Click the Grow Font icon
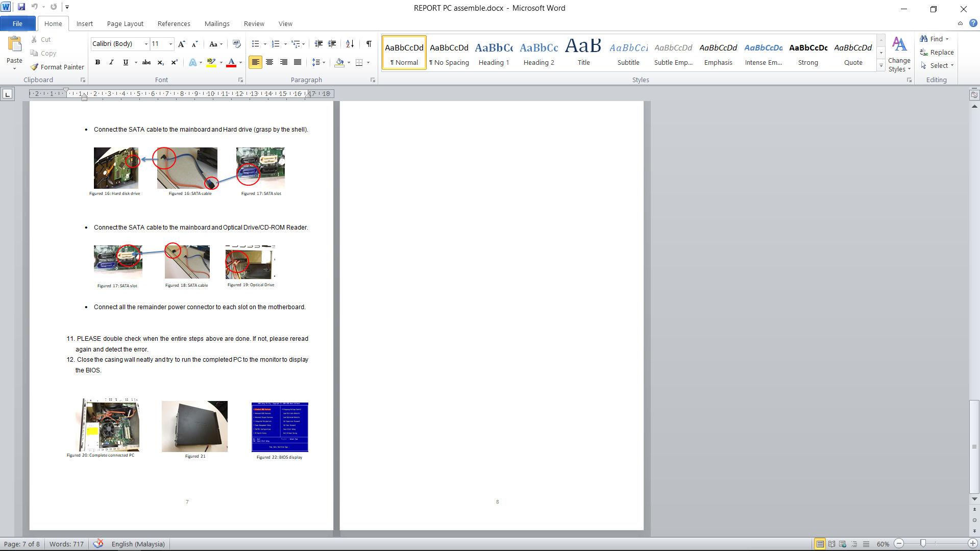 tap(181, 44)
